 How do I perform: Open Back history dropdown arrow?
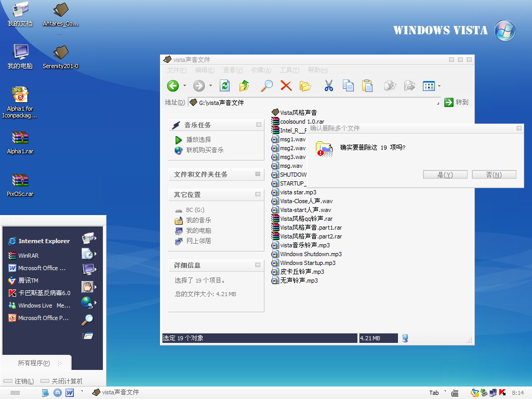(x=184, y=86)
